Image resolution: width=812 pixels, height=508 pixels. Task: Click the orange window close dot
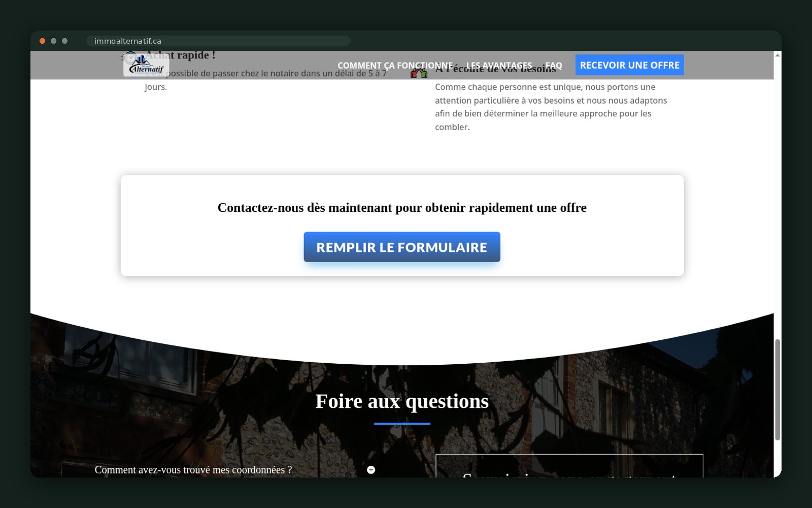[x=43, y=41]
